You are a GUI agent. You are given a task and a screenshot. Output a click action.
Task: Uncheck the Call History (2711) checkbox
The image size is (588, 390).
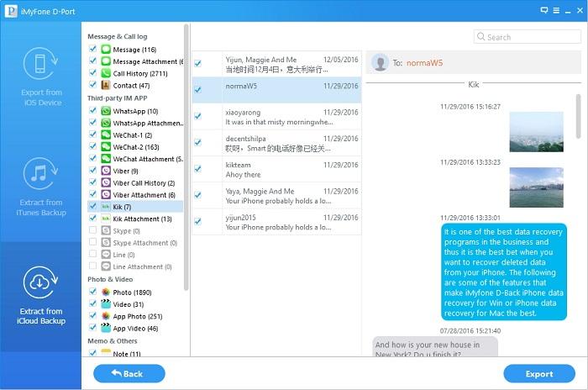[x=92, y=73]
